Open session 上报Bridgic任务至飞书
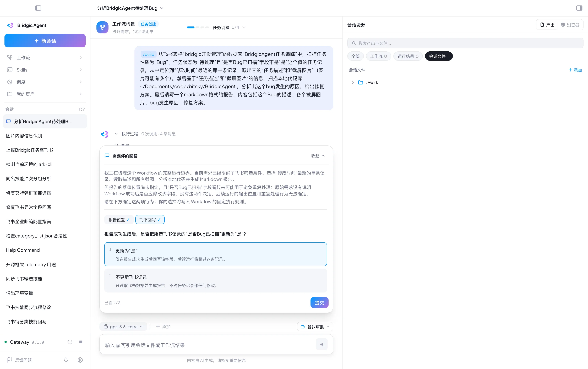 pyautogui.click(x=45, y=150)
